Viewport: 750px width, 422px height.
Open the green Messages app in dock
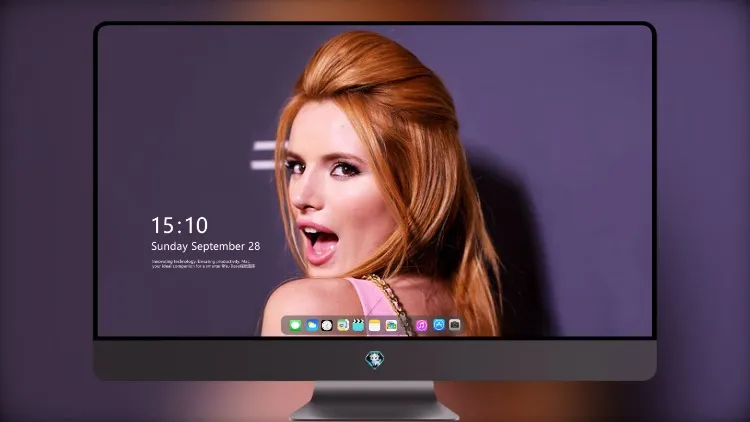click(295, 325)
